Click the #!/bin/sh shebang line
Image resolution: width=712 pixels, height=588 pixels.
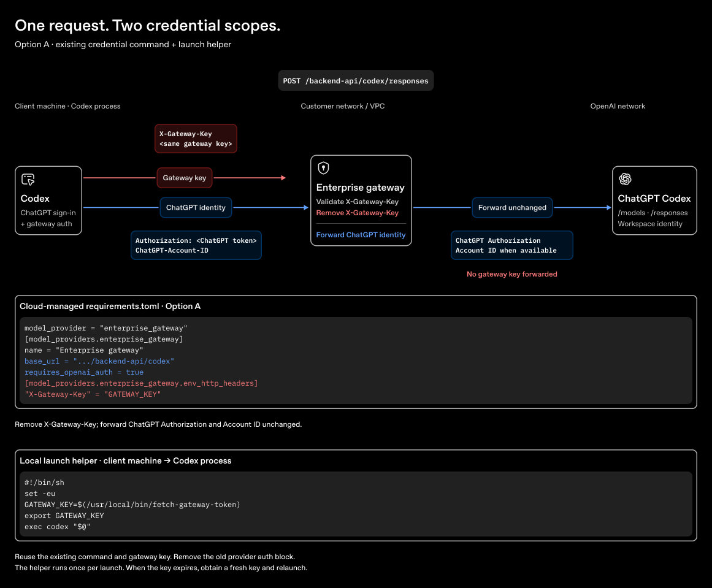coord(45,483)
